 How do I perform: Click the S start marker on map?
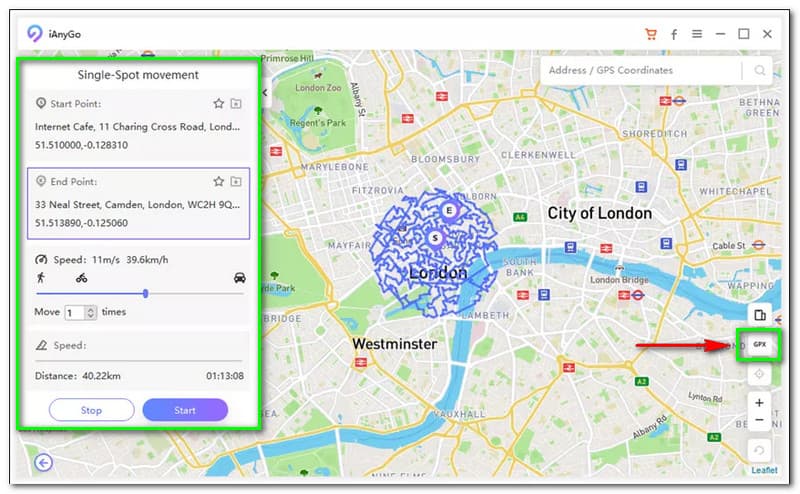click(435, 238)
